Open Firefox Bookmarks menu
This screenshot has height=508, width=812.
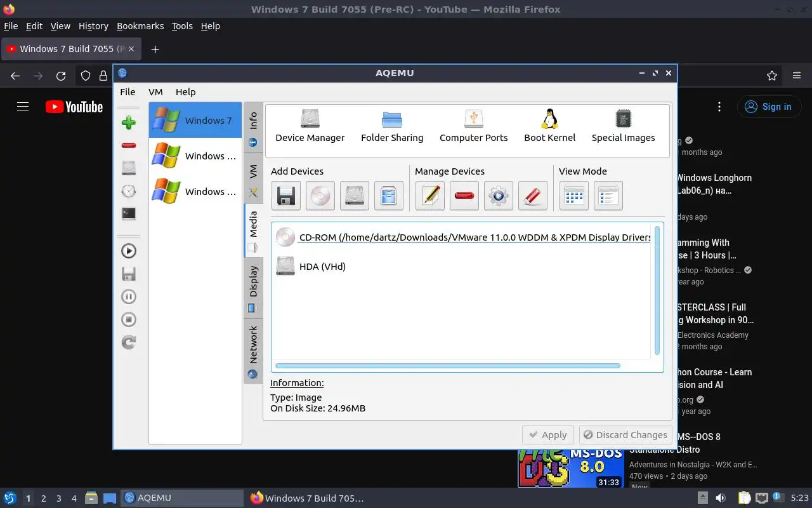(x=140, y=26)
